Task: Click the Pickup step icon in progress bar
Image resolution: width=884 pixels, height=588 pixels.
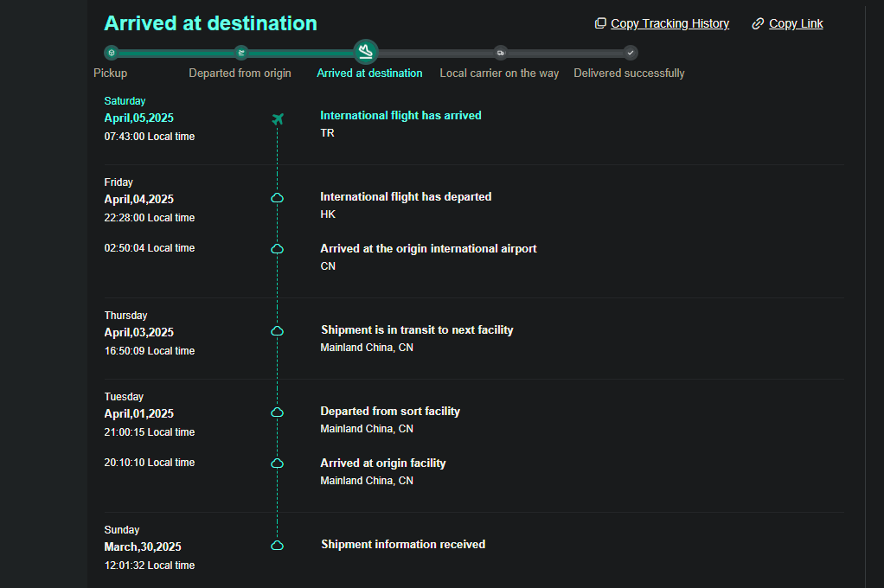Action: [x=111, y=53]
